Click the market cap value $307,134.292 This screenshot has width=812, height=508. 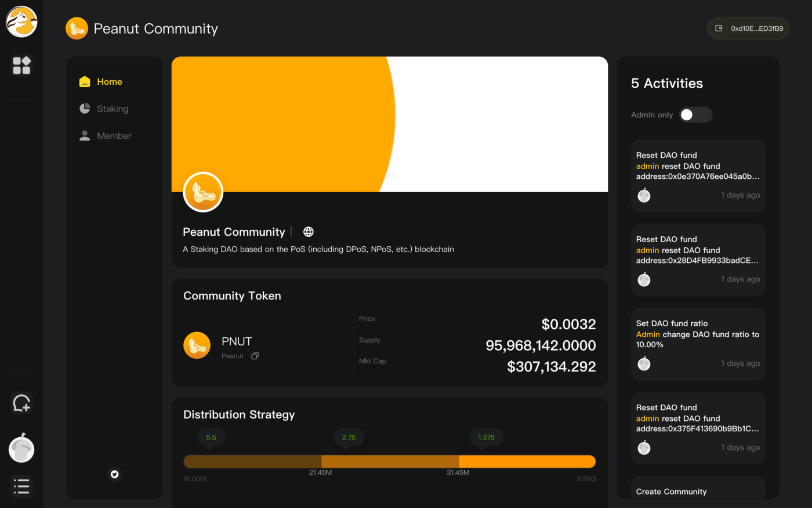pyautogui.click(x=551, y=366)
